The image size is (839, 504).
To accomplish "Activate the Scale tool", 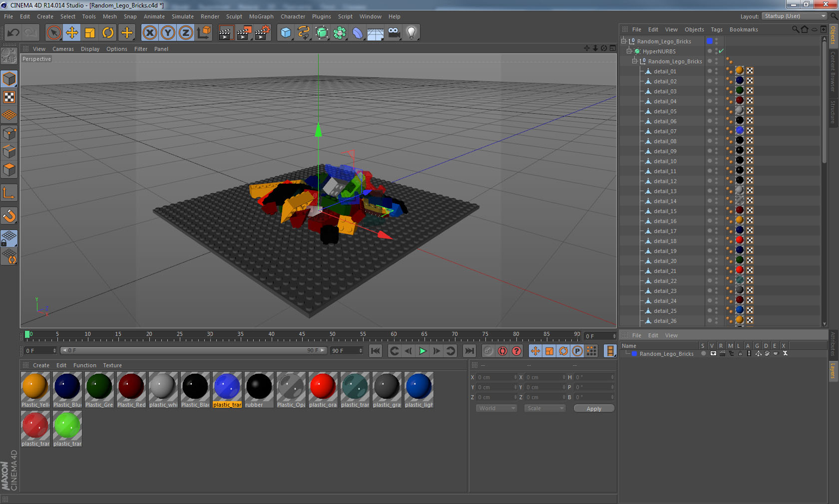I will [x=90, y=33].
